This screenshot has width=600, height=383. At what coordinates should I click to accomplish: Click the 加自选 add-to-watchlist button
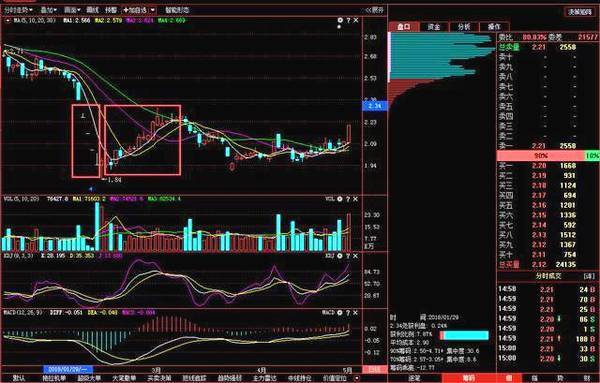(x=135, y=10)
